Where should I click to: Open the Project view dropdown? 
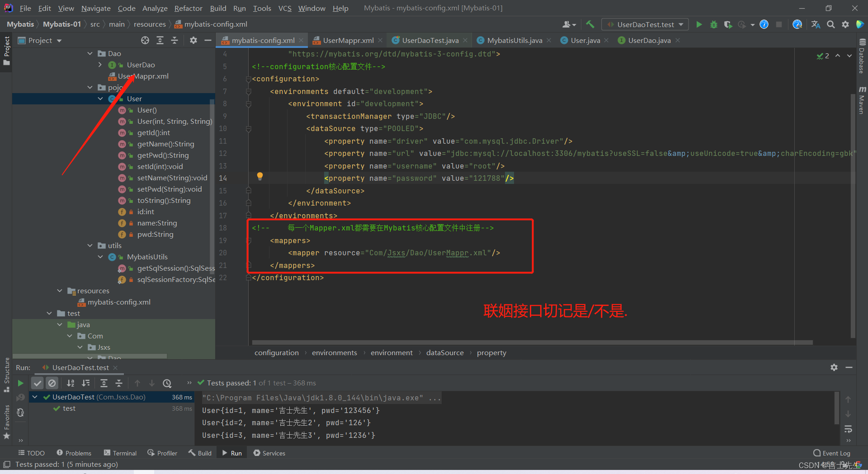coord(40,40)
